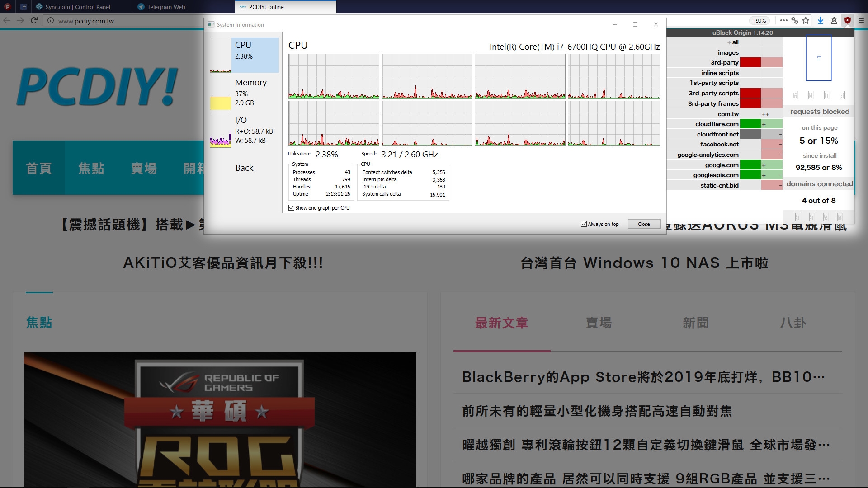
Task: Click light red cell for google-analytics.com
Action: (772, 155)
